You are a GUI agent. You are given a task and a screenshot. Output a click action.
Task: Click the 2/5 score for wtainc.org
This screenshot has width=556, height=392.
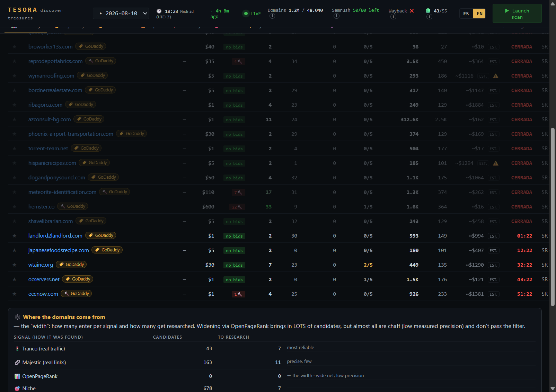click(x=368, y=265)
